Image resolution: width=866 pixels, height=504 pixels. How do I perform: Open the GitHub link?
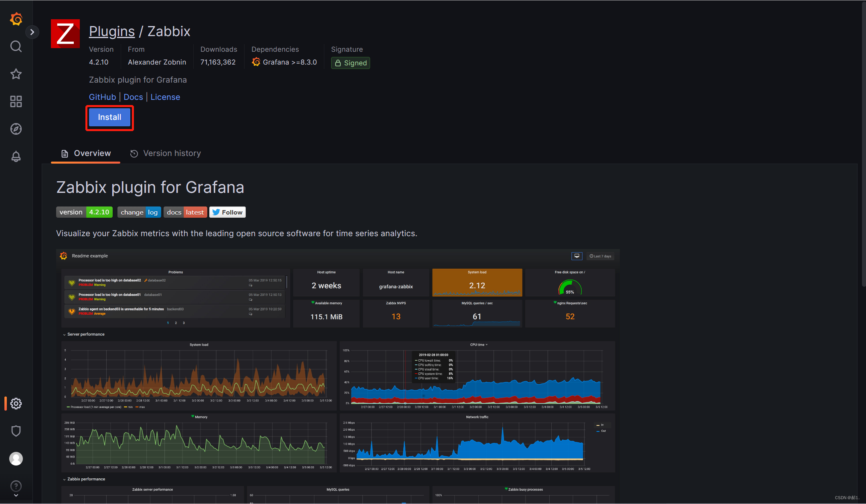[102, 97]
